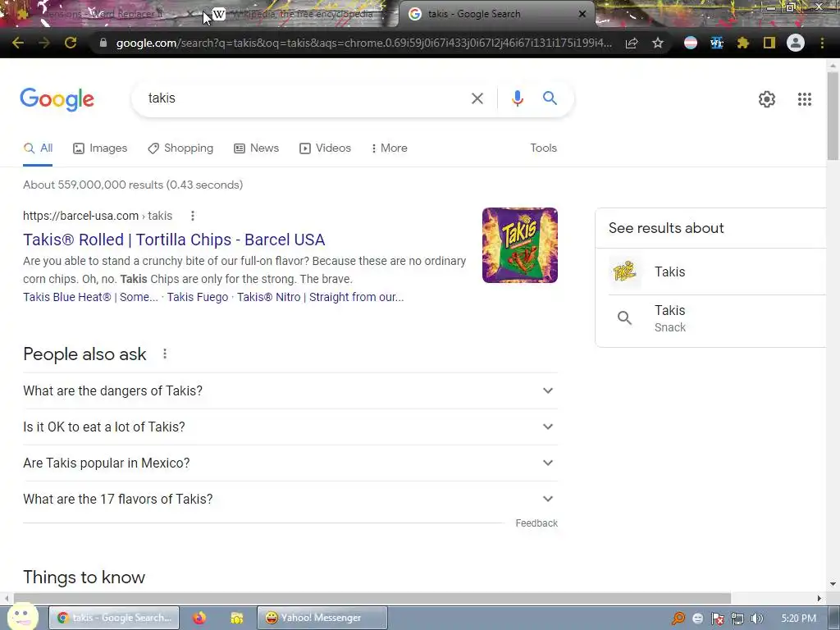Open the Word Replacer extension icon
This screenshot has height=630, width=840.
pyautogui.click(x=717, y=43)
